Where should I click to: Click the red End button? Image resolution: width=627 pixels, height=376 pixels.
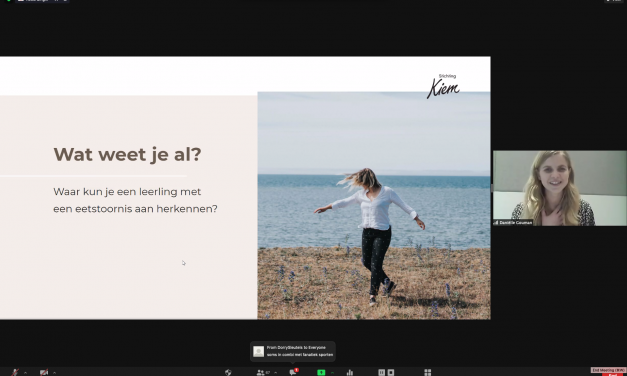tap(612, 374)
